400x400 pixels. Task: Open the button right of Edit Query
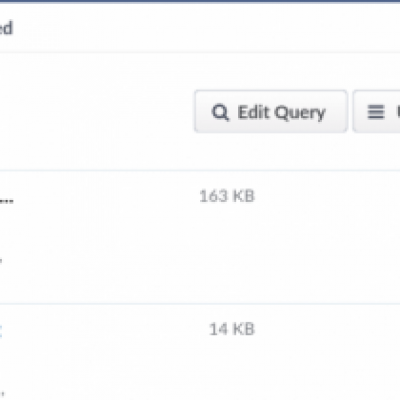376,111
